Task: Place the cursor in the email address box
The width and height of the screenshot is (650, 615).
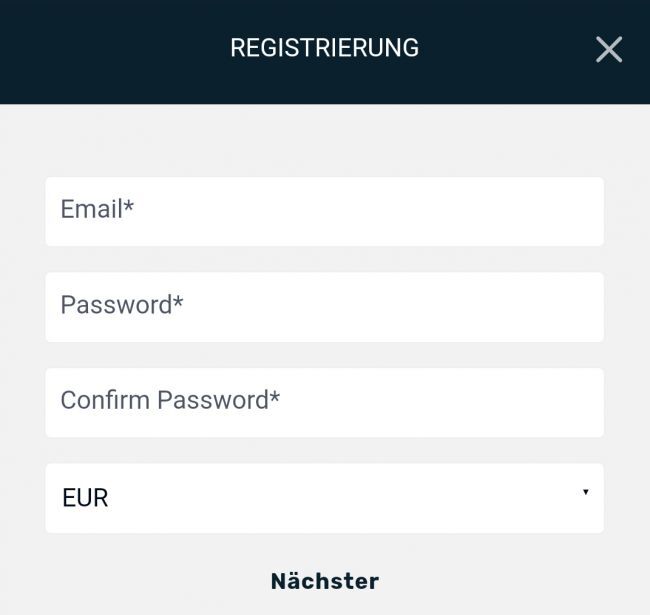Action: pyautogui.click(x=324, y=211)
